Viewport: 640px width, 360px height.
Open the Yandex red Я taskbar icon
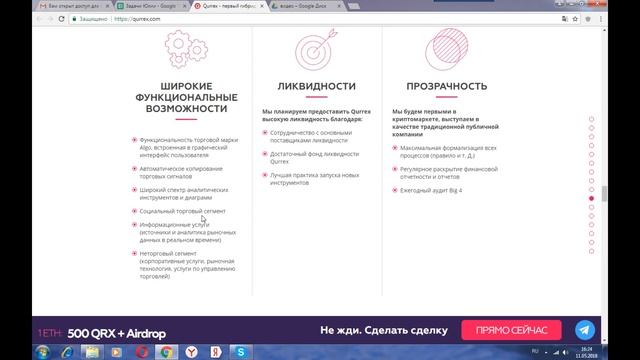point(216,352)
